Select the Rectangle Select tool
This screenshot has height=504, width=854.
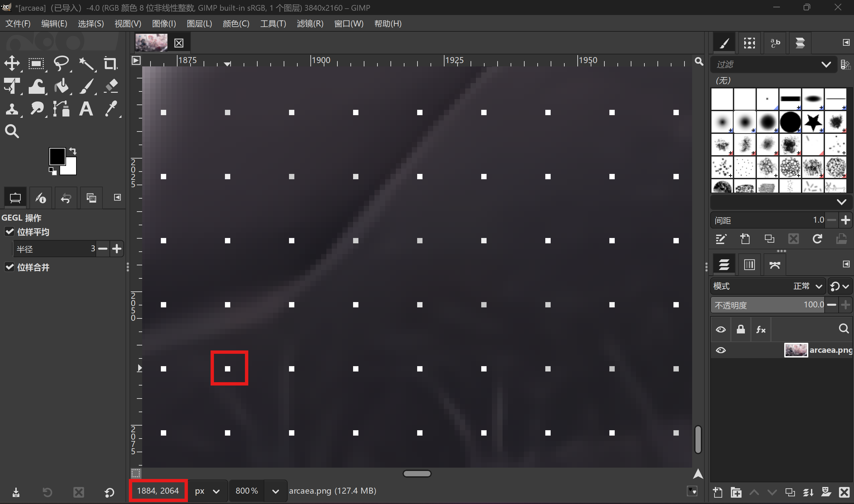click(x=36, y=63)
